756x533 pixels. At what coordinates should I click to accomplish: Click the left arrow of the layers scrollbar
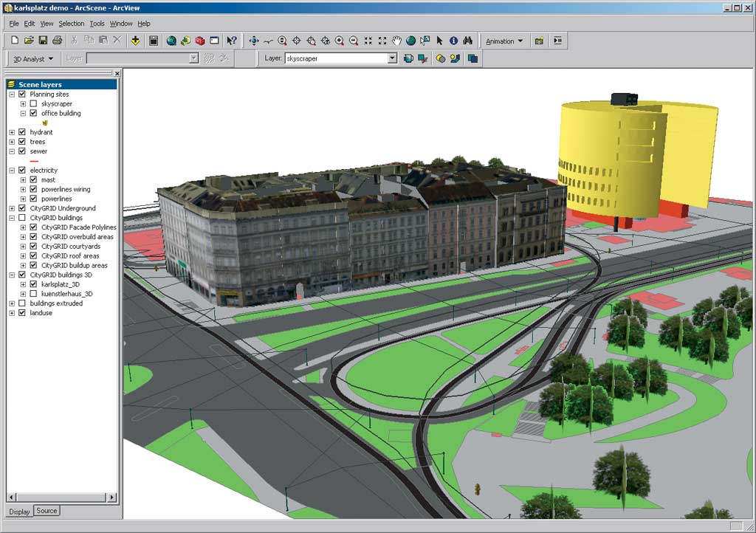point(12,497)
